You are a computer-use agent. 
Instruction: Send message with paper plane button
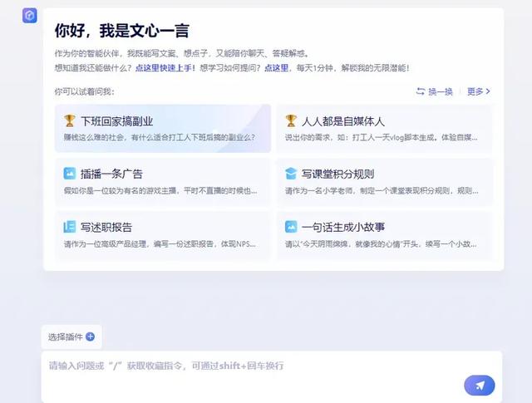(480, 386)
